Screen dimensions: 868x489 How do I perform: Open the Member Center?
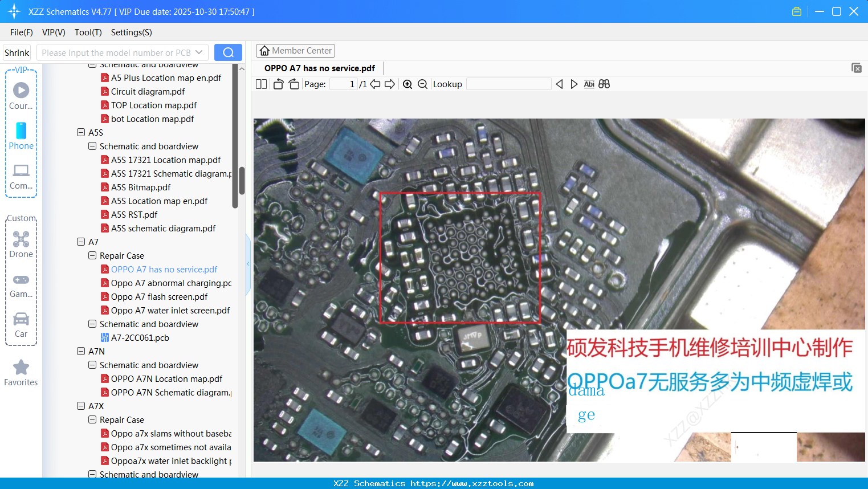coord(295,51)
